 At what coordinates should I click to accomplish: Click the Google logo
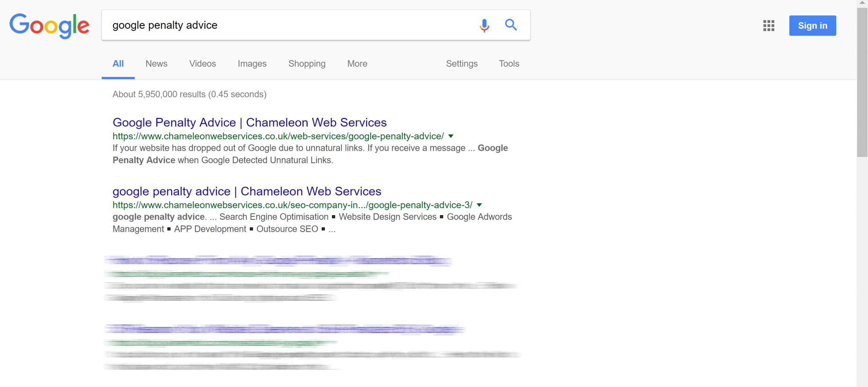pos(50,26)
